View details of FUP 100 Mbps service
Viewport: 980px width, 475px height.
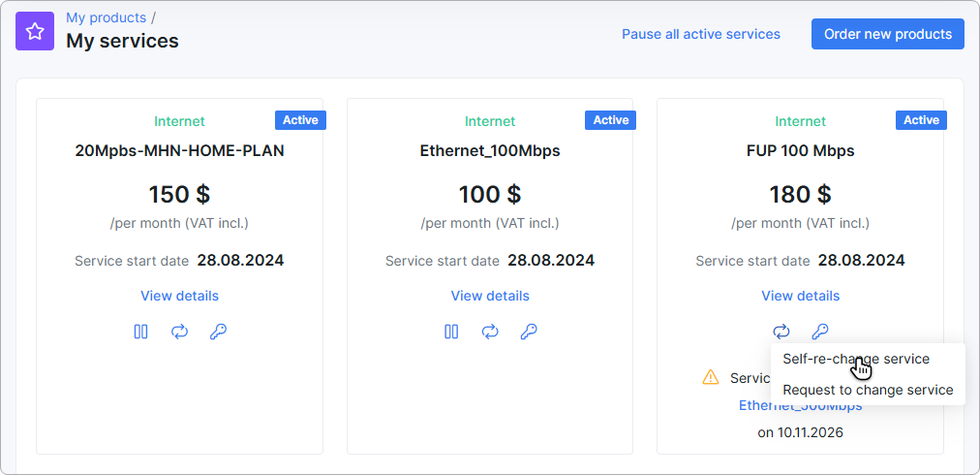pyautogui.click(x=800, y=296)
